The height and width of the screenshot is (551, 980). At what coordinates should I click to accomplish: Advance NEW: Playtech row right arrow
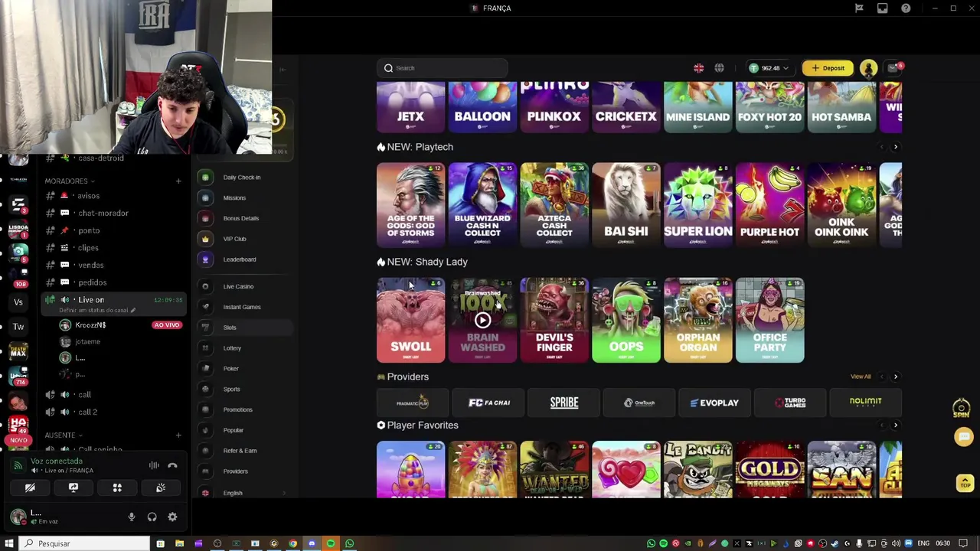(896, 147)
